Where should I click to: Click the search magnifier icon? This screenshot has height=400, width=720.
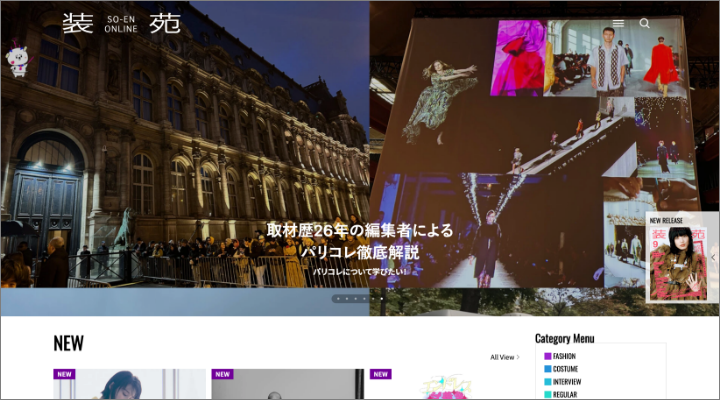pyautogui.click(x=645, y=23)
